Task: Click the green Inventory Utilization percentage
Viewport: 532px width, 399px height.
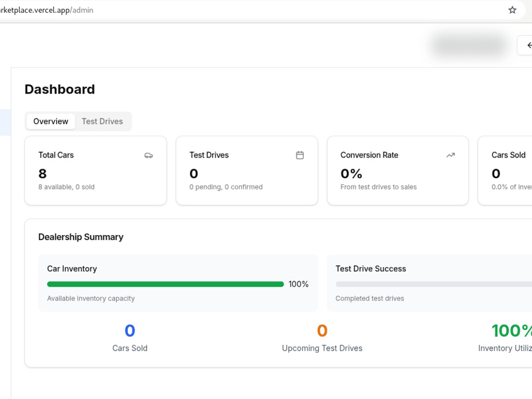Action: tap(512, 330)
